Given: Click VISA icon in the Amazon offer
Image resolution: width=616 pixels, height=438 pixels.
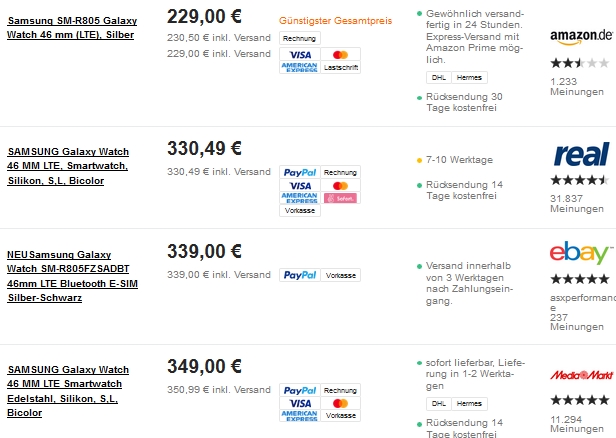Looking at the screenshot, I should (x=300, y=55).
